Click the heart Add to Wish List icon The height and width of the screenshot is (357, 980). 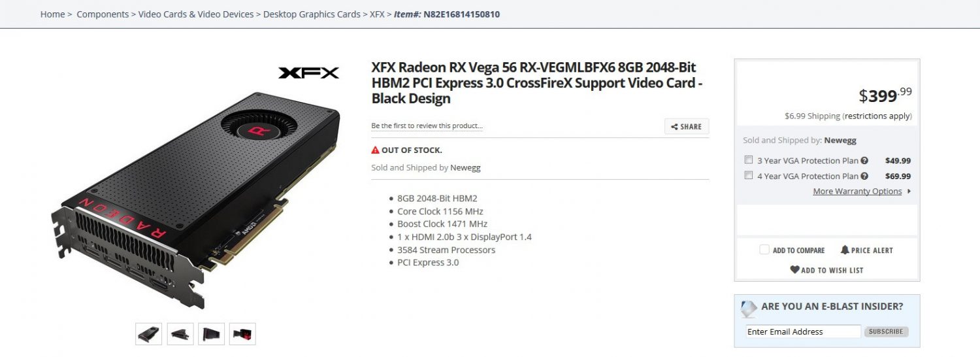[x=794, y=269]
